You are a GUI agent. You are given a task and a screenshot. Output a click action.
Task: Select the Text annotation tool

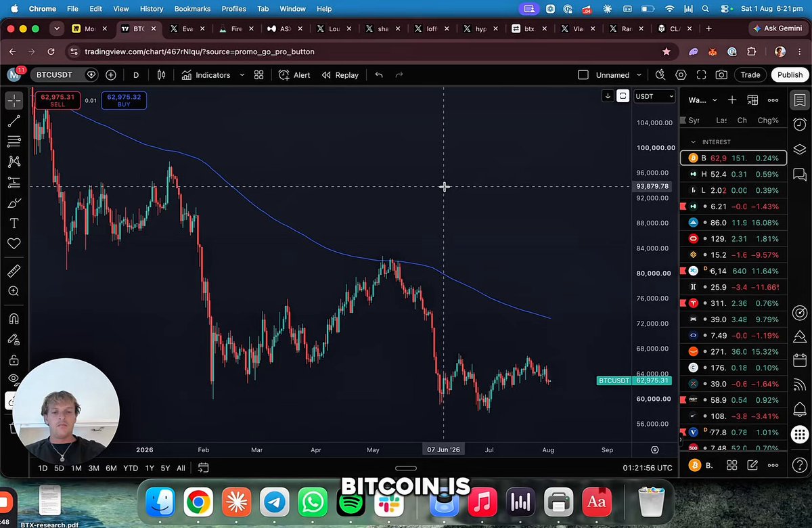pos(14,223)
